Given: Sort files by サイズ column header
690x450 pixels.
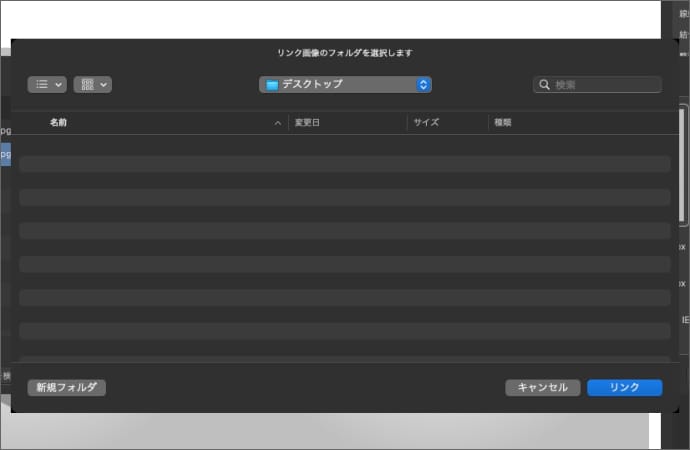Looking at the screenshot, I should click(427, 123).
